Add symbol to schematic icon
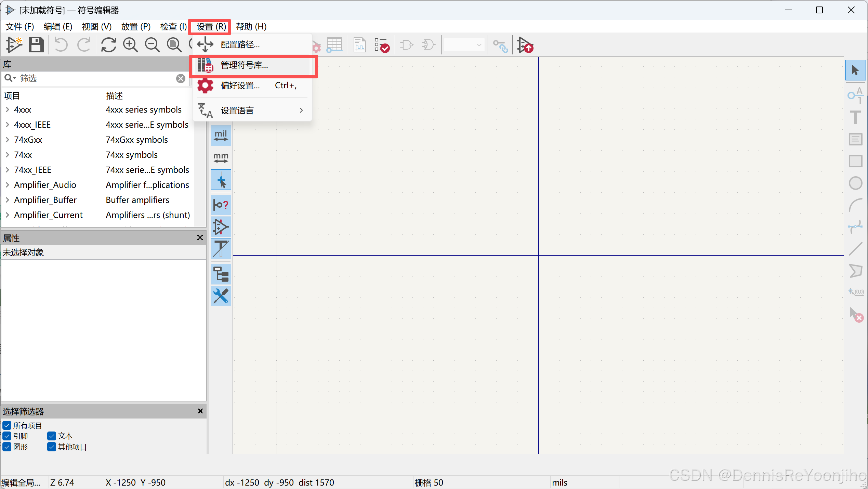Viewport: 868px width, 489px height. 525,45
